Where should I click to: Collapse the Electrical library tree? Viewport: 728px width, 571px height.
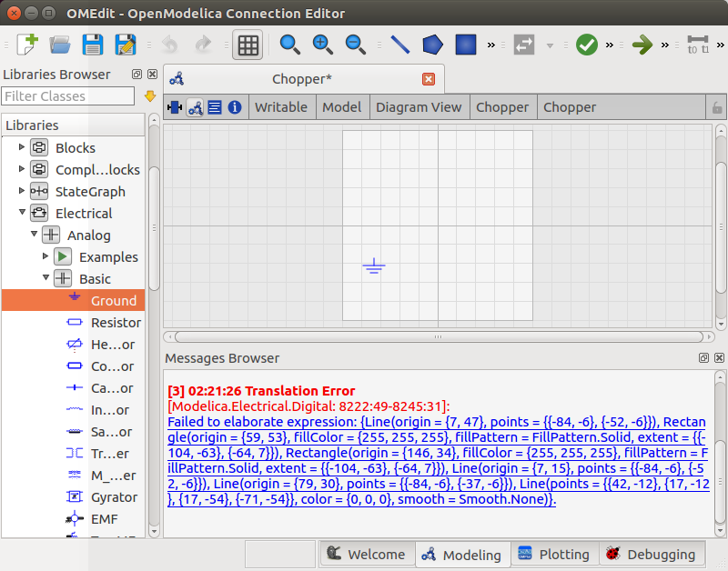coord(22,212)
